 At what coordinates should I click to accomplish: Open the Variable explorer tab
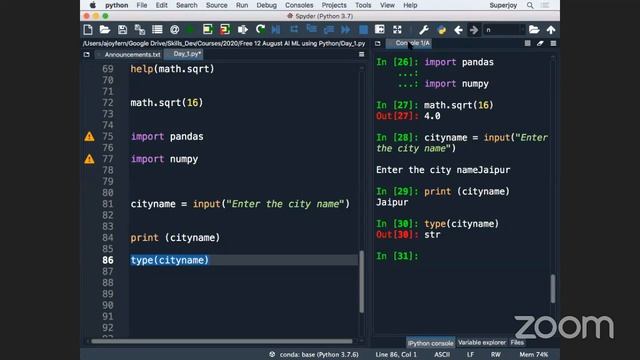click(x=482, y=342)
